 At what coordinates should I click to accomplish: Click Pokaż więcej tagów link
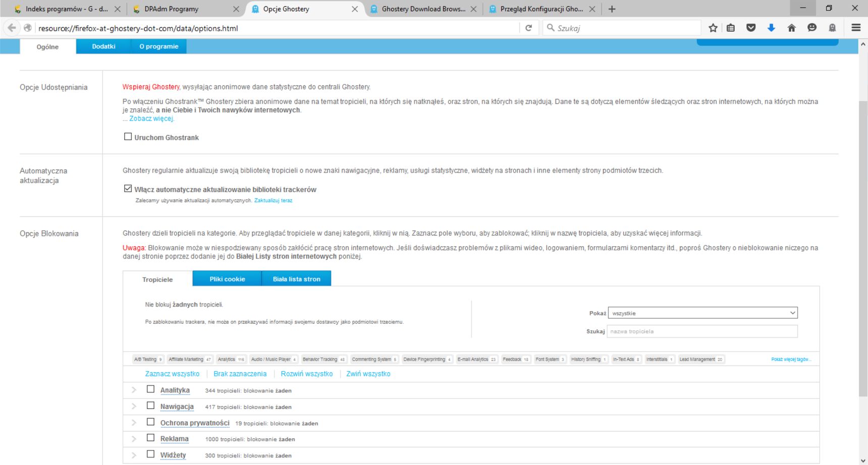pyautogui.click(x=791, y=359)
